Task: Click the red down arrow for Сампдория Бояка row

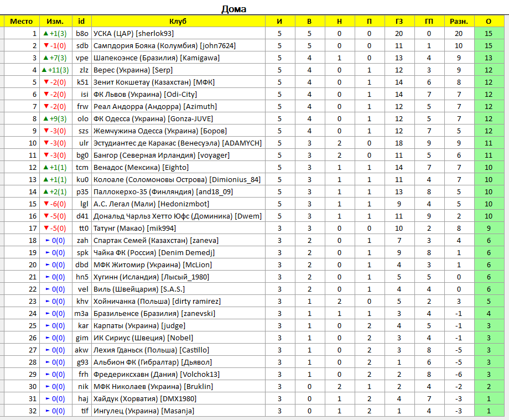Action: coord(46,45)
